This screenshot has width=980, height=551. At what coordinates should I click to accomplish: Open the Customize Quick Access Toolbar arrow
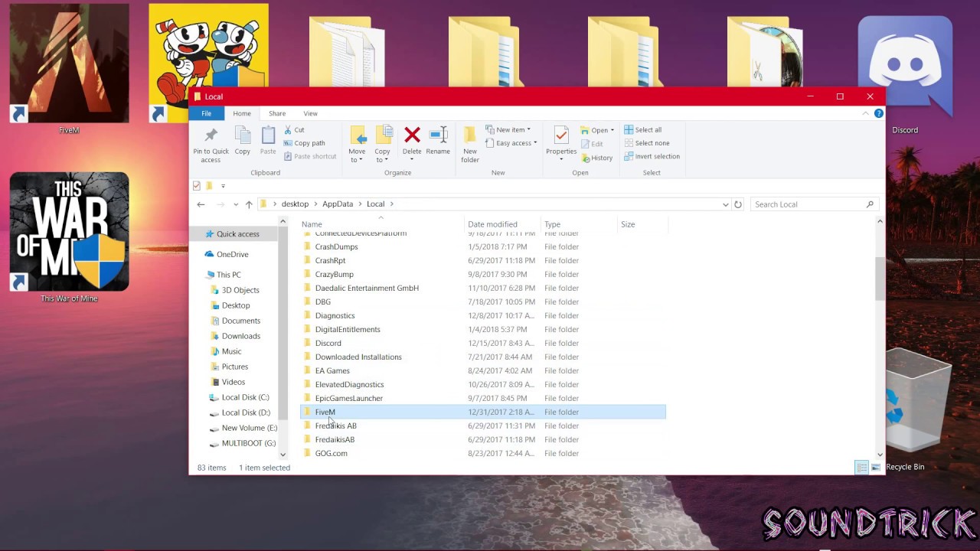[x=223, y=186]
